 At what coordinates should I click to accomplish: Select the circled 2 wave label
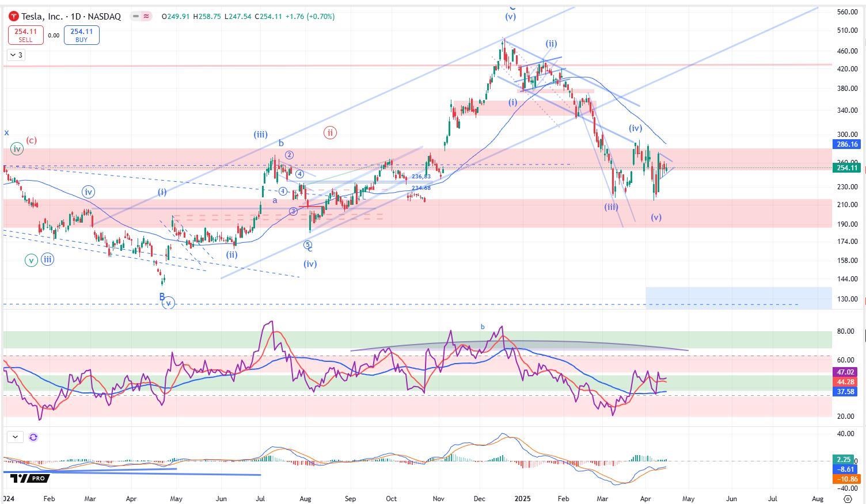point(290,155)
